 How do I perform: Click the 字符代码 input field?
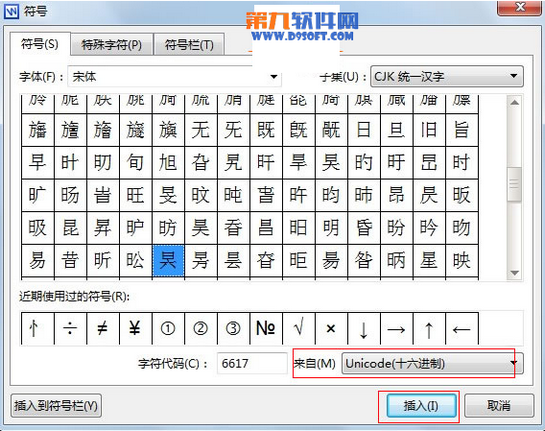pyautogui.click(x=252, y=364)
